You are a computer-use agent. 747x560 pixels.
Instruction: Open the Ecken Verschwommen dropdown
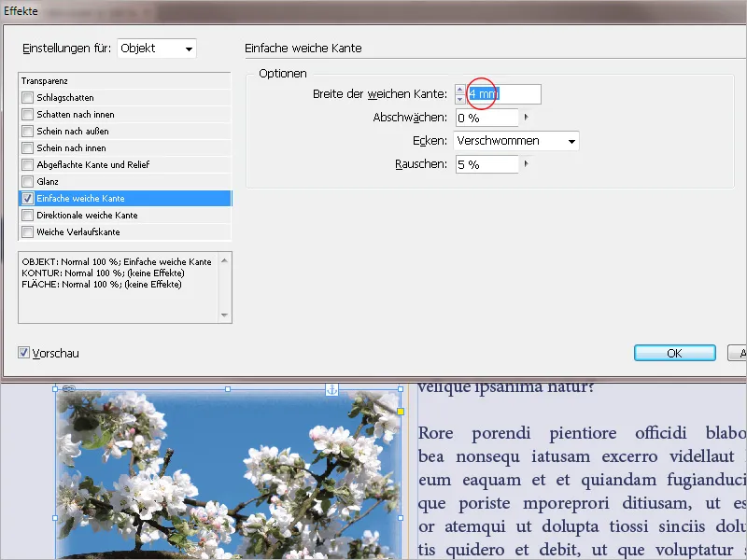click(x=516, y=141)
